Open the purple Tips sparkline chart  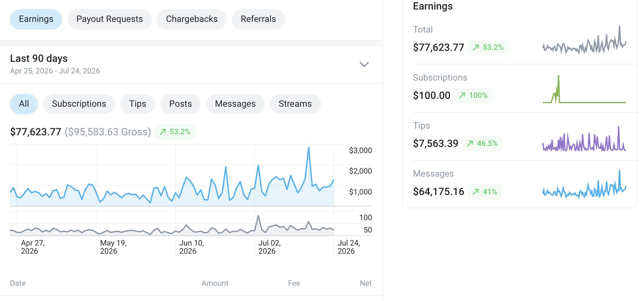[x=584, y=138]
